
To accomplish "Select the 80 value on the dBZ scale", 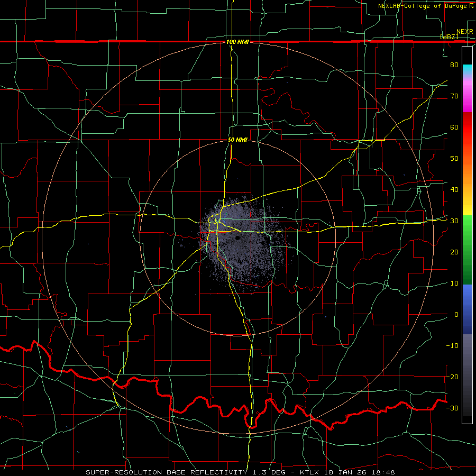I will tap(454, 65).
